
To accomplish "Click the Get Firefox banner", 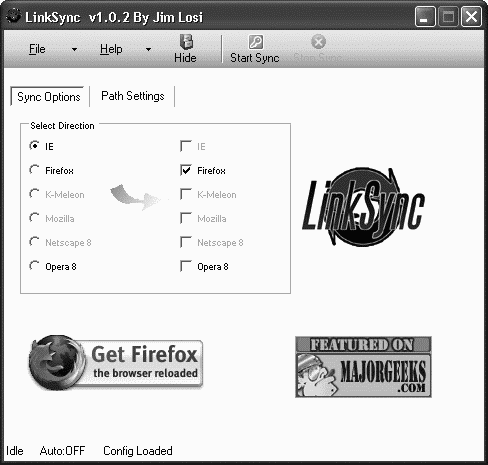I will [x=116, y=363].
